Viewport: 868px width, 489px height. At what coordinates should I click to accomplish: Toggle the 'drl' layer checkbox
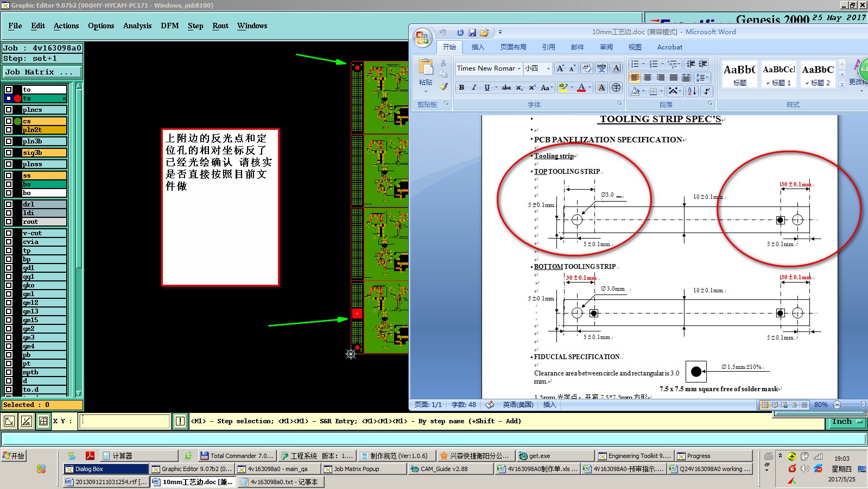click(x=9, y=204)
